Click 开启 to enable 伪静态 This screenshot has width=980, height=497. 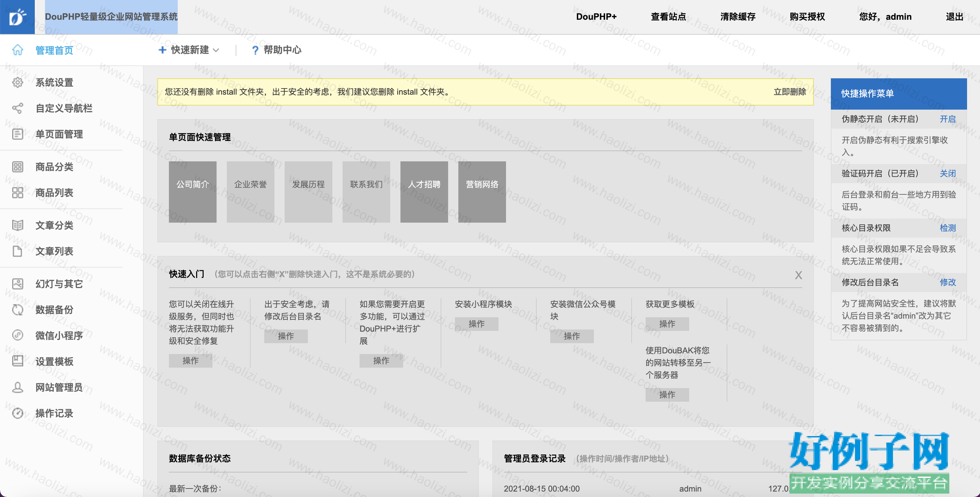pyautogui.click(x=947, y=119)
